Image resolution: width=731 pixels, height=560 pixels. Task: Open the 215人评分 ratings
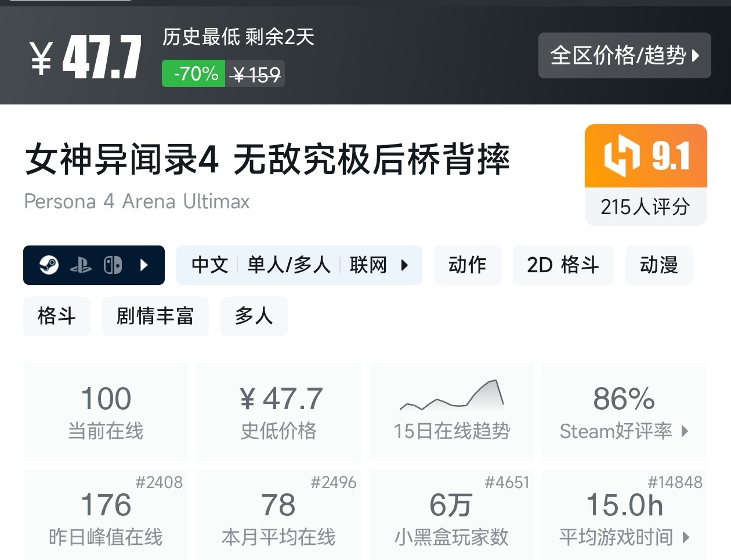pos(646,206)
